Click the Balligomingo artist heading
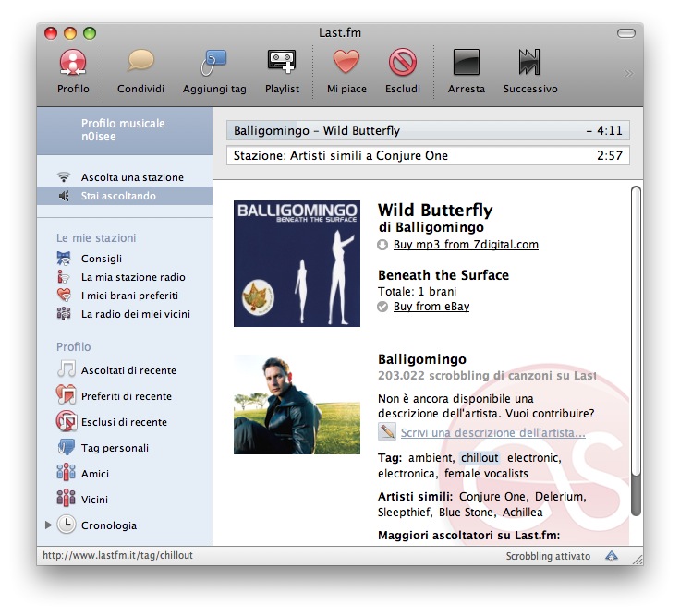The height and width of the screenshot is (616, 680). pos(422,359)
